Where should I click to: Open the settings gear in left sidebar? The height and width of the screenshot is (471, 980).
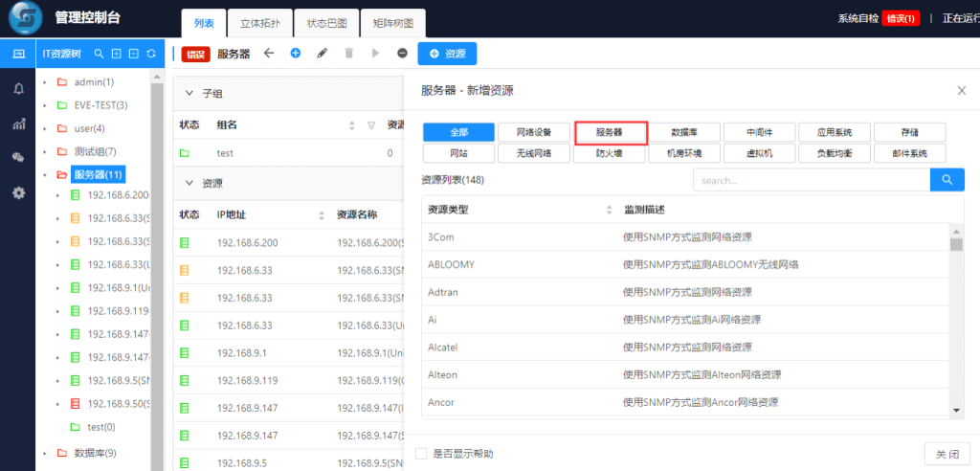18,192
